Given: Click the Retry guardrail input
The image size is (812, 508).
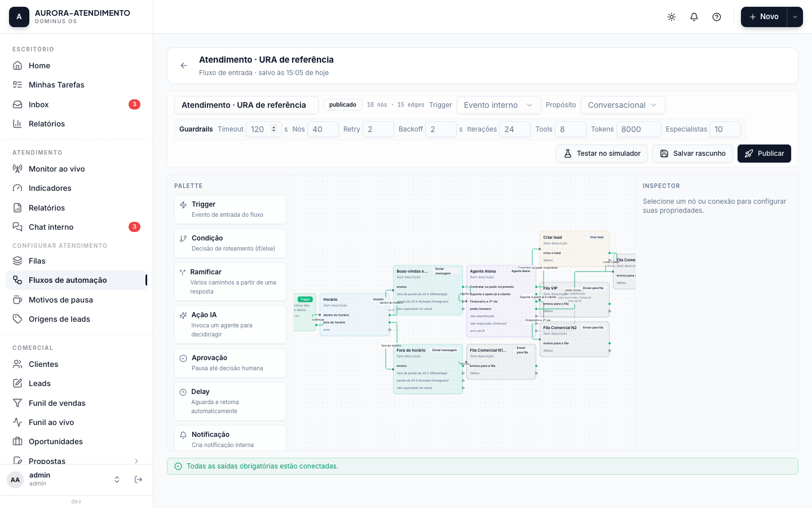Looking at the screenshot, I should click(378, 129).
